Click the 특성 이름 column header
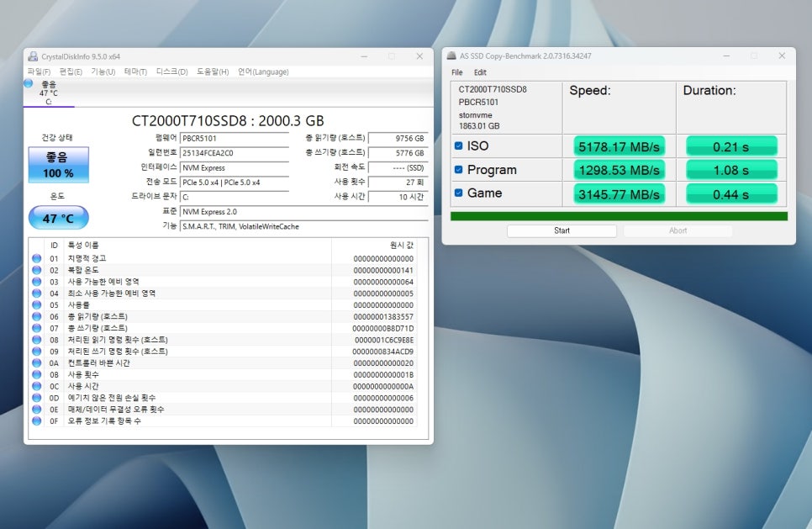The height and width of the screenshot is (529, 812). coord(197,245)
